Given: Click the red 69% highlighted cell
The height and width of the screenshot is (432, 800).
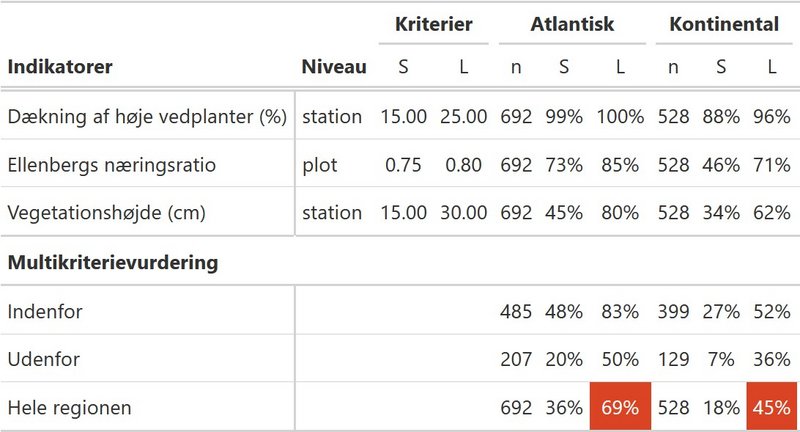Looking at the screenshot, I should (x=620, y=406).
